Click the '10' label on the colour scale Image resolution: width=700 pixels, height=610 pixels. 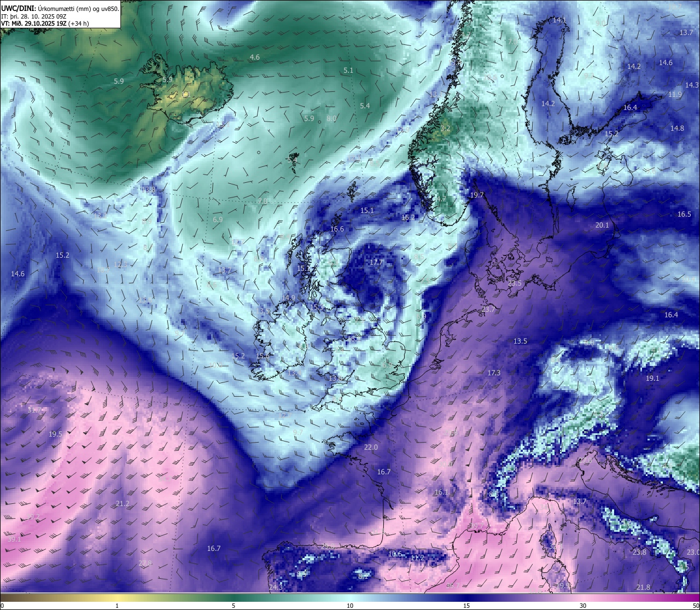[349, 606]
